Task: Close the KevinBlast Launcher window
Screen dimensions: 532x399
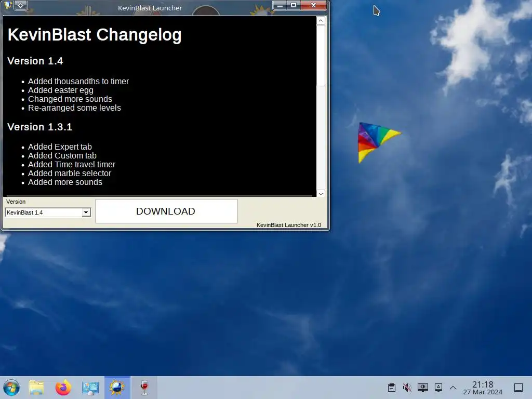Action: 313,5
